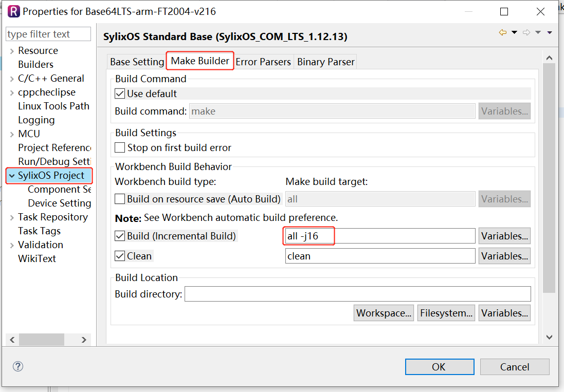This screenshot has height=392, width=564.
Task: Enable Build on resource save checkbox
Action: pyautogui.click(x=120, y=199)
